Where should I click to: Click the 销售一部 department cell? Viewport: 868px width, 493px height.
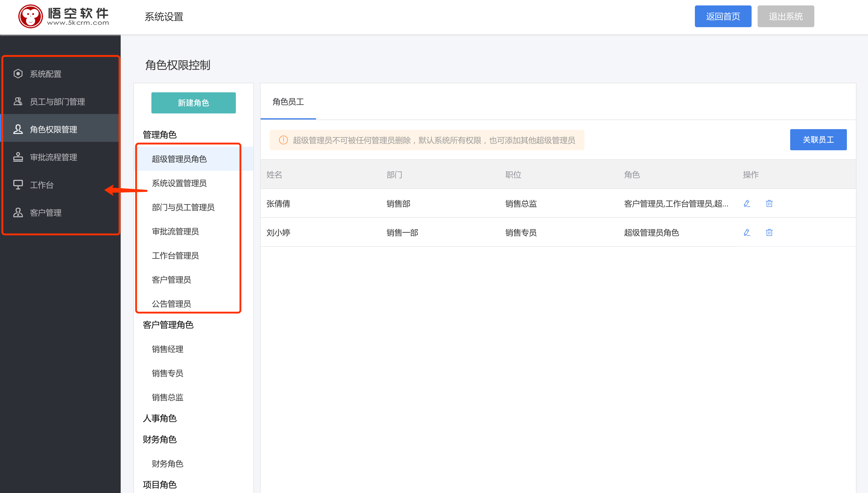(x=402, y=233)
